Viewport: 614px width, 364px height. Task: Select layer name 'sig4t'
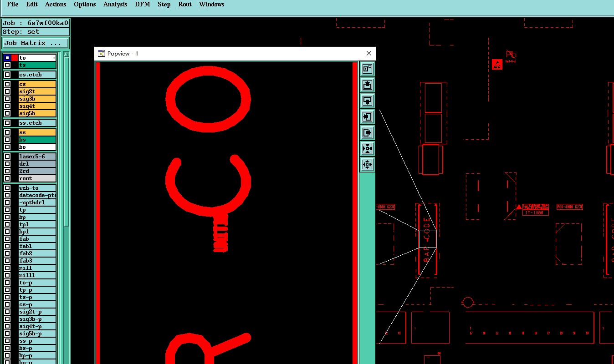click(x=37, y=106)
